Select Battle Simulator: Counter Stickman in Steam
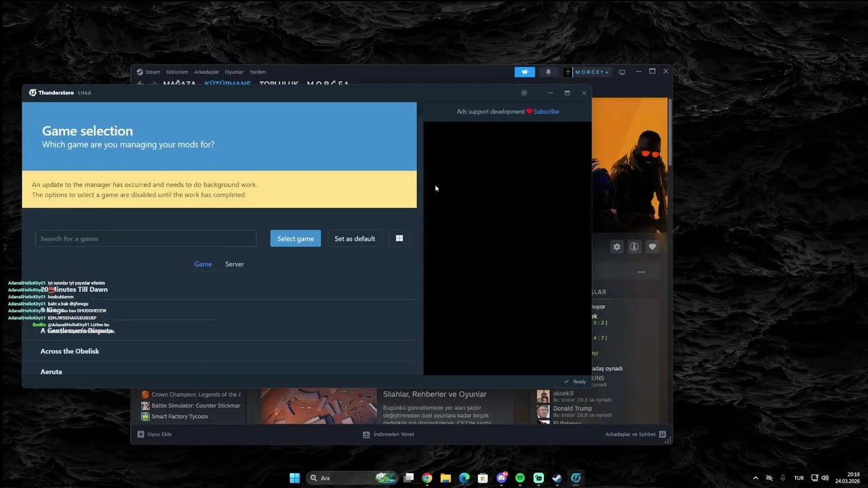Viewport: 868px width, 488px height. click(x=191, y=405)
